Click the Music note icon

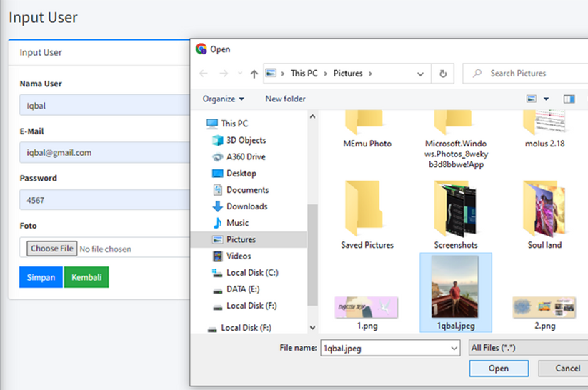(x=217, y=223)
